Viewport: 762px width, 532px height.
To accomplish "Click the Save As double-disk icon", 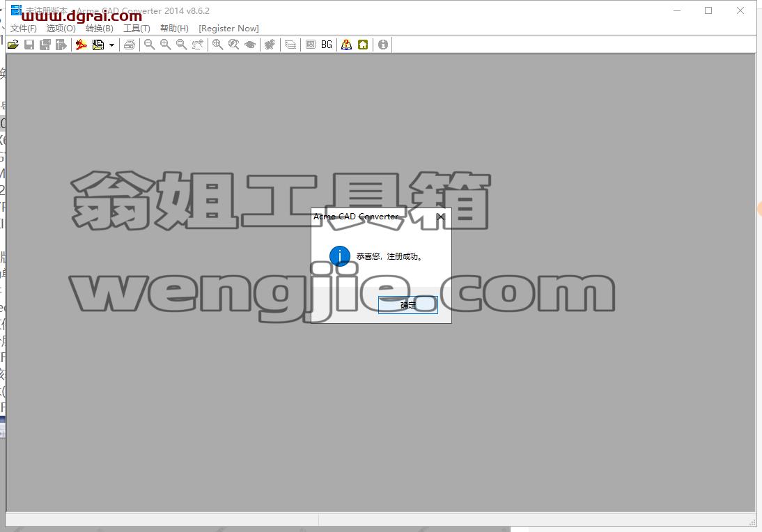I will [x=45, y=45].
